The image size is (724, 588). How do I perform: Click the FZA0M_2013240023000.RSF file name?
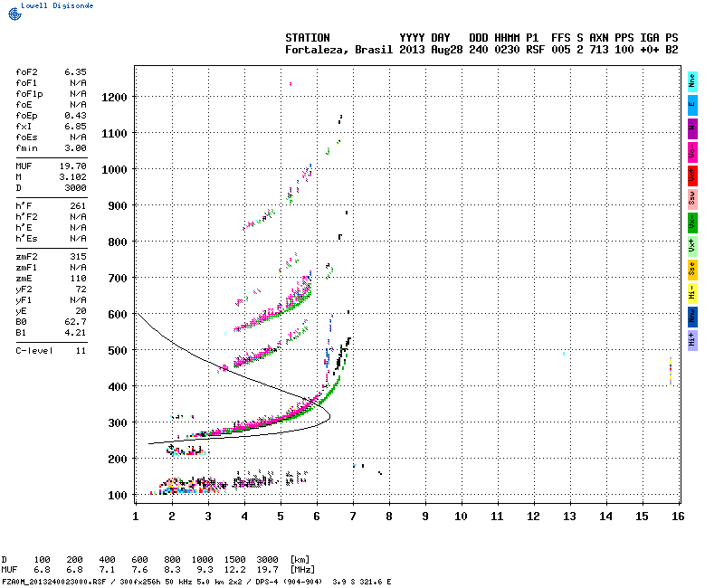pyautogui.click(x=54, y=582)
